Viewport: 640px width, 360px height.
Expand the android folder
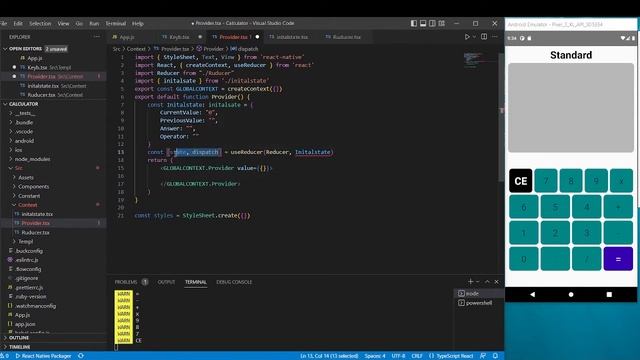pyautogui.click(x=24, y=141)
